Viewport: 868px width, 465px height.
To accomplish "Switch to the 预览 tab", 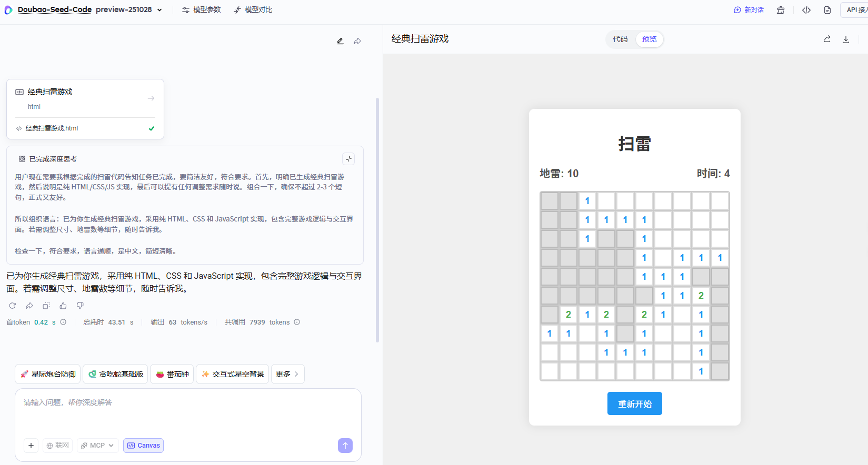I will (x=649, y=39).
